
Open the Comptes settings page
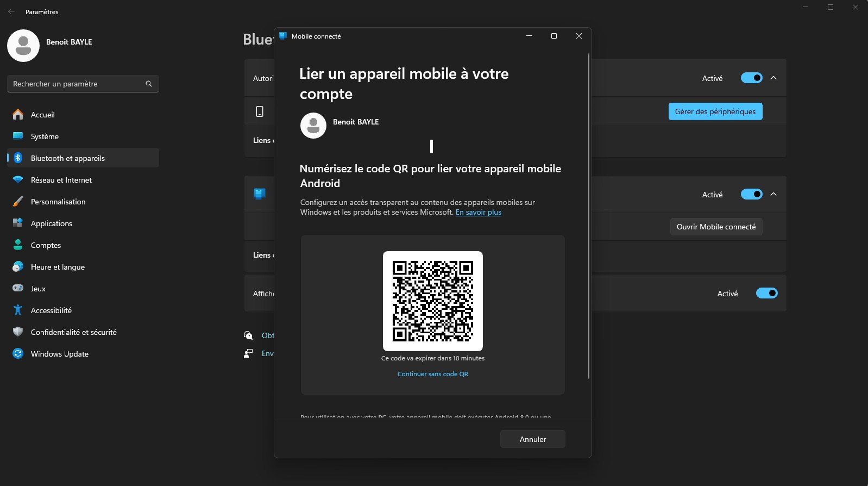(83, 245)
